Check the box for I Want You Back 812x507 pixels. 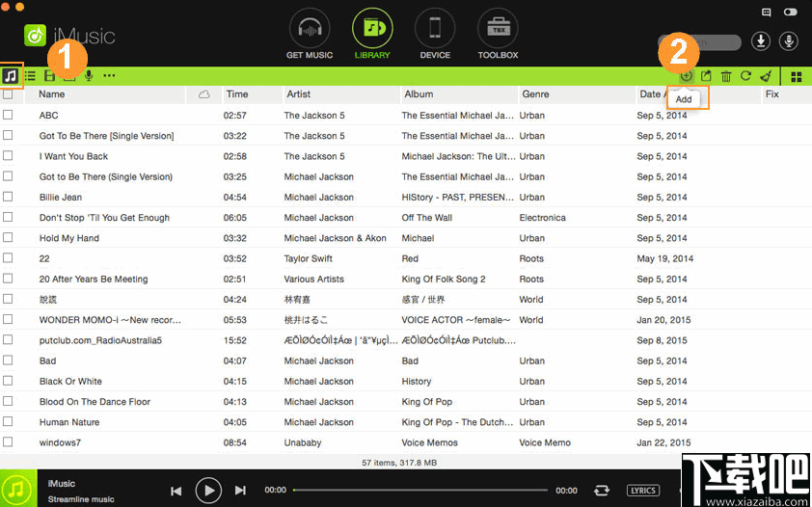(8, 156)
